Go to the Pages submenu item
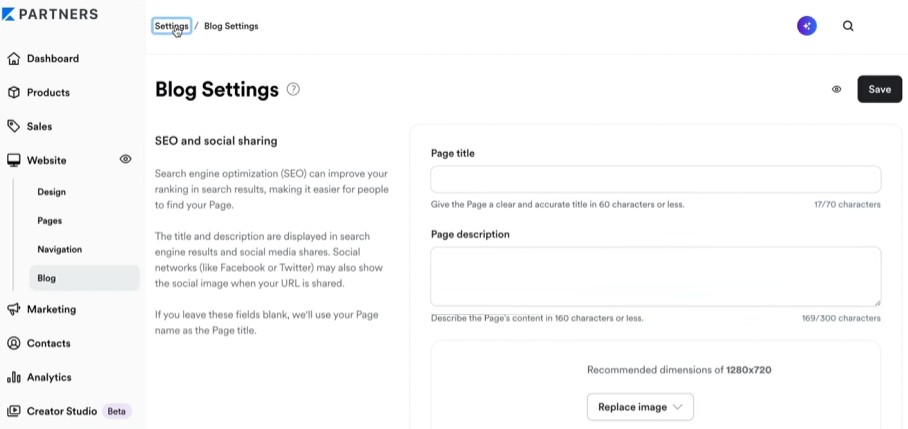This screenshot has height=429, width=908. (x=50, y=221)
